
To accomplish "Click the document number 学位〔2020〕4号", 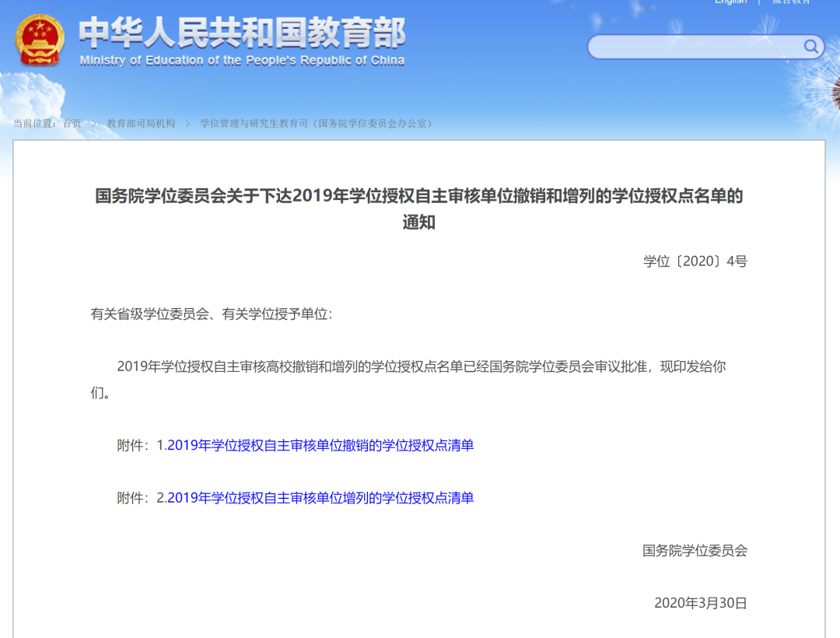I will click(695, 261).
